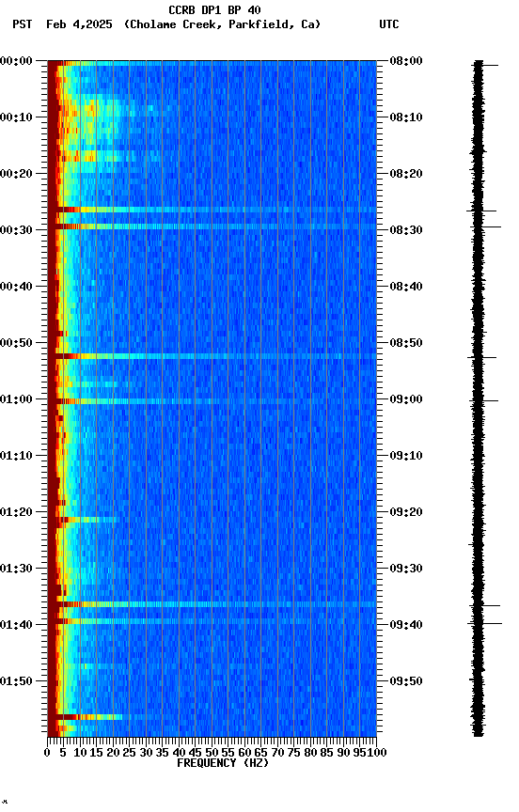Click the location text Cholame Creek, Parkfield, Ca
The image size is (519, 812).
(x=222, y=24)
